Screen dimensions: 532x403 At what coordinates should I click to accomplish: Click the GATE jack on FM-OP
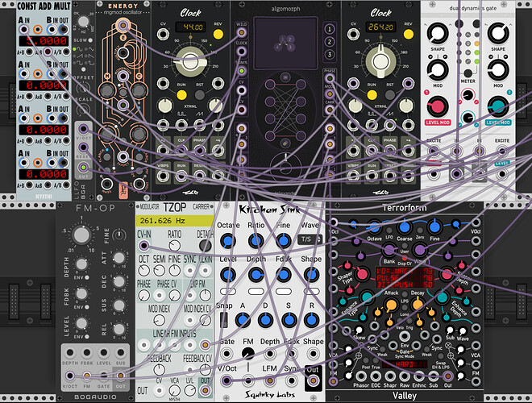pyautogui.click(x=103, y=376)
